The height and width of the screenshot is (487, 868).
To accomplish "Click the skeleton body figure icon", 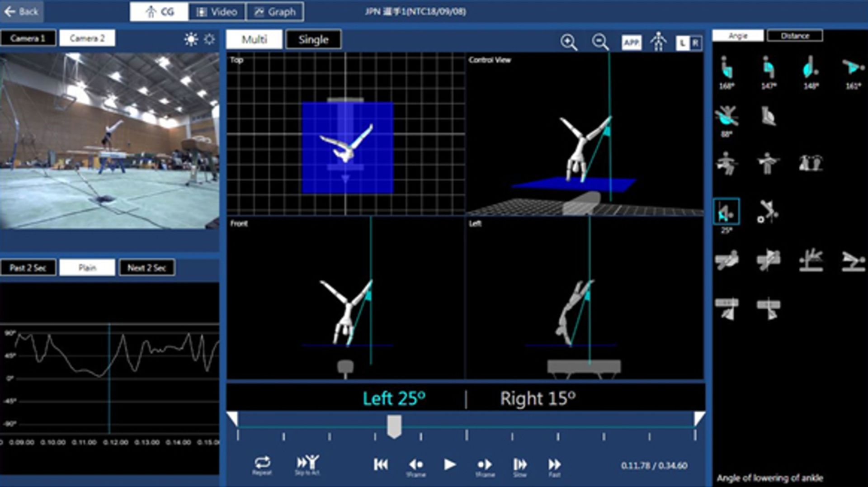I will coord(658,42).
